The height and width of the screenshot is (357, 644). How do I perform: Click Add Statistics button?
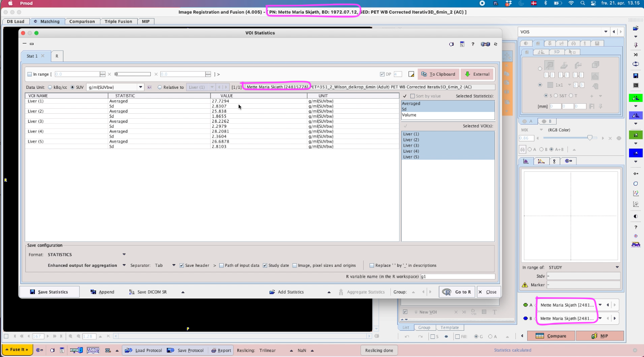pyautogui.click(x=286, y=292)
